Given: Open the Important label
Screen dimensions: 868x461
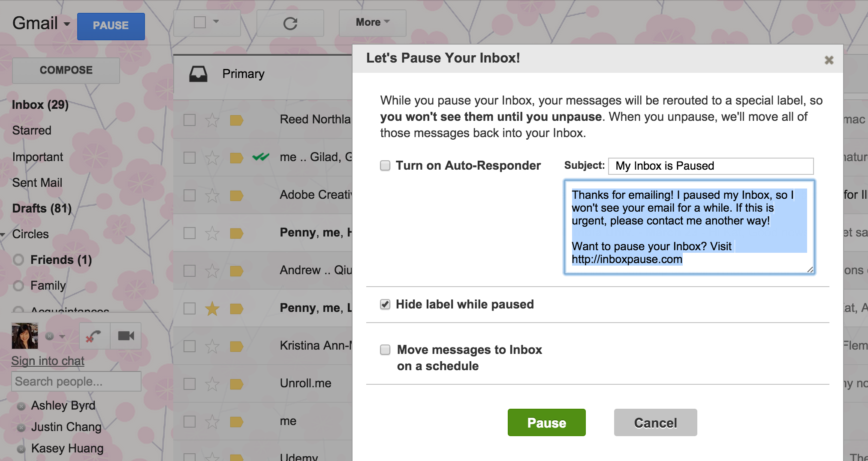Looking at the screenshot, I should click(x=38, y=157).
